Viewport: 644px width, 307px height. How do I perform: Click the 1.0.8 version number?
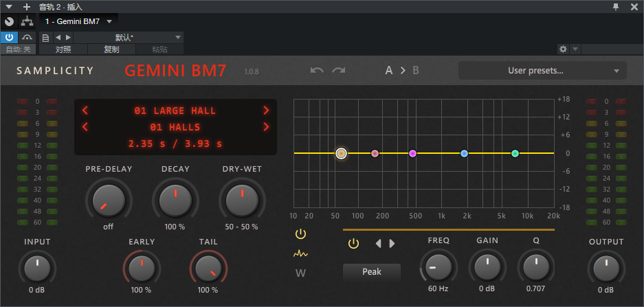[x=252, y=71]
